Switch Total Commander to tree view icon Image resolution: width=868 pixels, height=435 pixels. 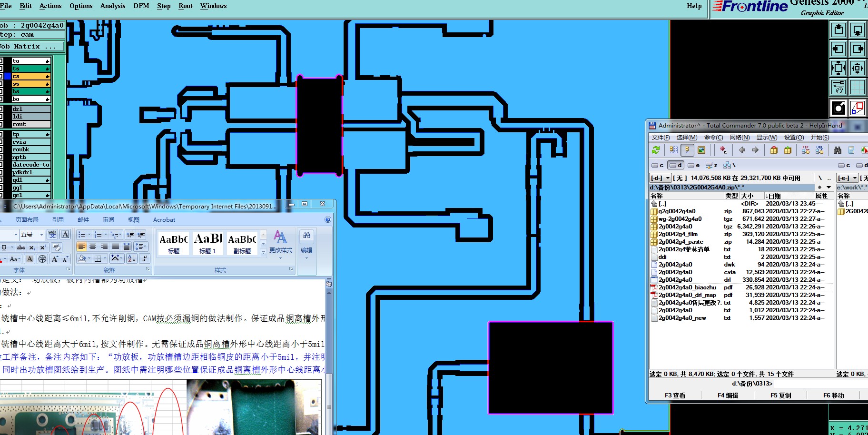[687, 150]
